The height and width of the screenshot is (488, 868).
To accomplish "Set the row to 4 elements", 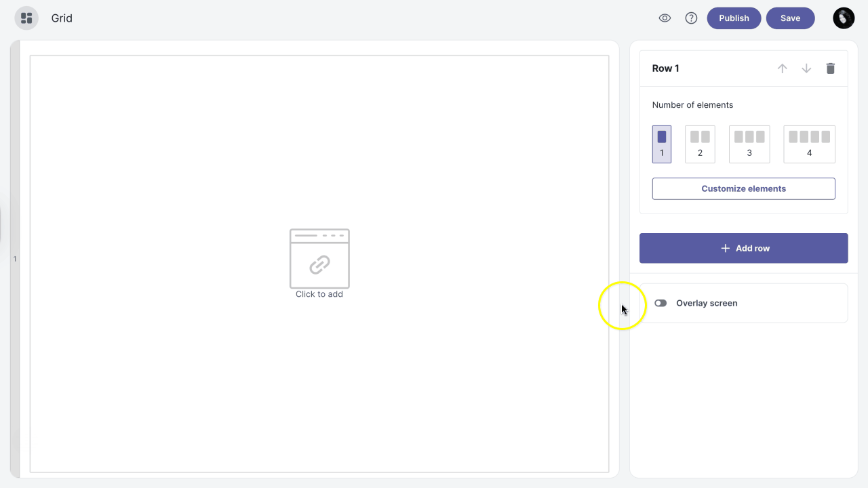I will (809, 144).
